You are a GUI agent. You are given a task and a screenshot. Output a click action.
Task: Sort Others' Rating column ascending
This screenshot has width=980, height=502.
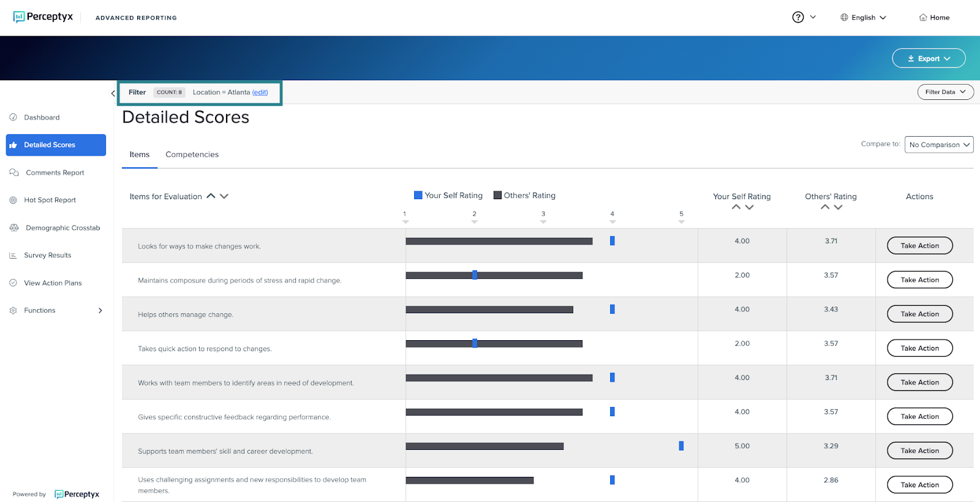(825, 207)
